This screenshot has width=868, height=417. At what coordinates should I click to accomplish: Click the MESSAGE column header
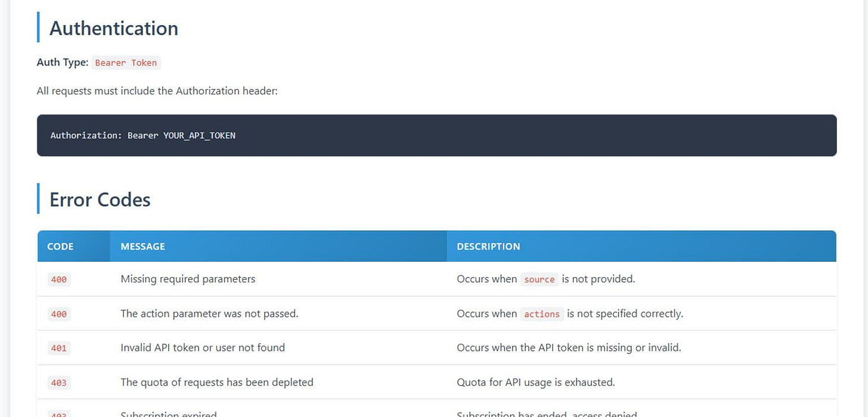tap(142, 246)
